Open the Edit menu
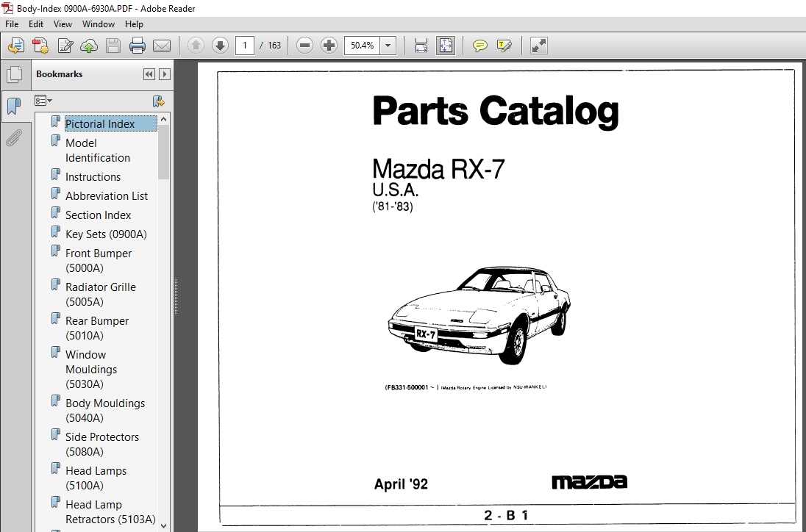This screenshot has width=806, height=532. click(36, 24)
